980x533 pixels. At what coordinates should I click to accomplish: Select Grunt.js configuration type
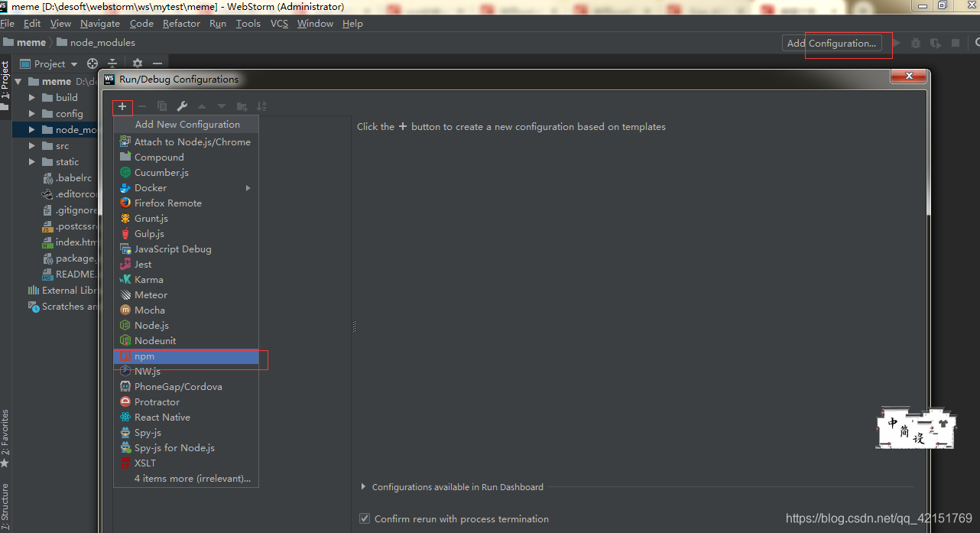click(186, 218)
